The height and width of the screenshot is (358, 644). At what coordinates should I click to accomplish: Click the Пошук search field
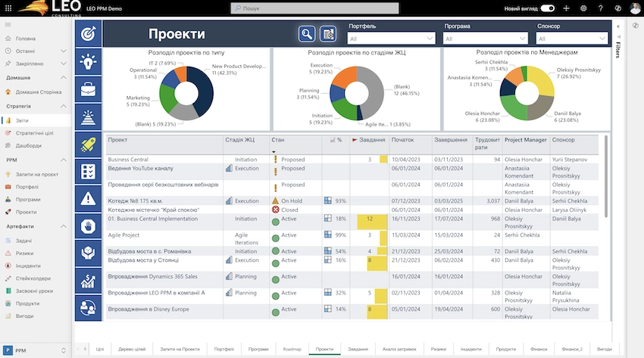(321, 8)
